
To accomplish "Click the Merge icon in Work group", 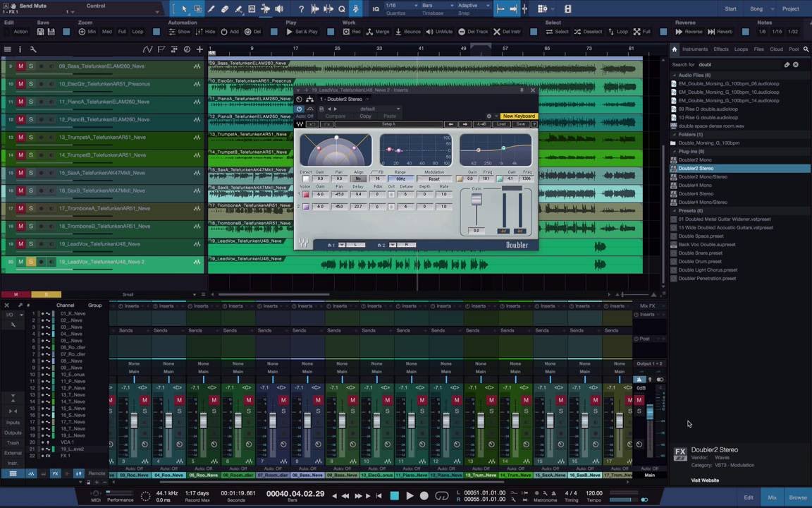I will [x=369, y=32].
